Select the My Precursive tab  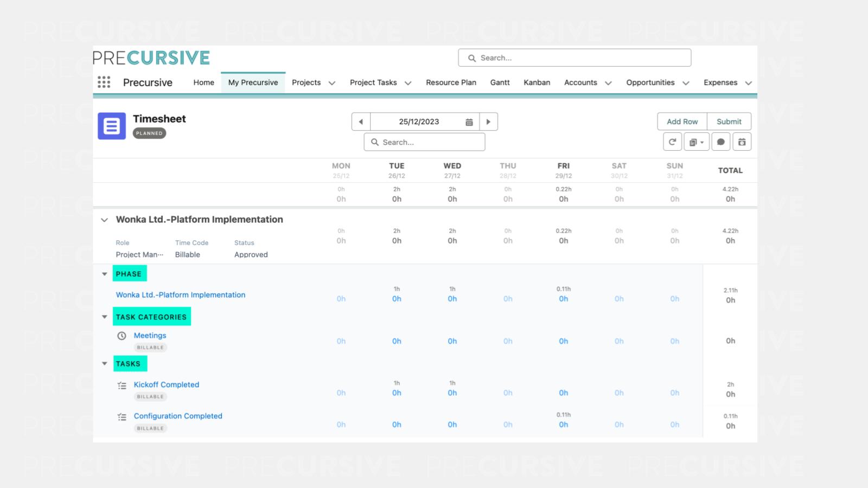[253, 82]
